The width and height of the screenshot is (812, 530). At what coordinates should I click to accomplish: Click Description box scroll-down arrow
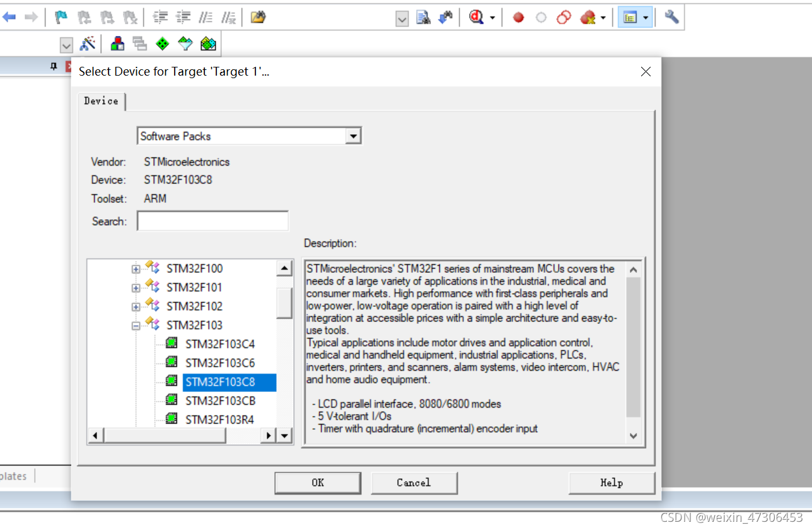click(634, 436)
